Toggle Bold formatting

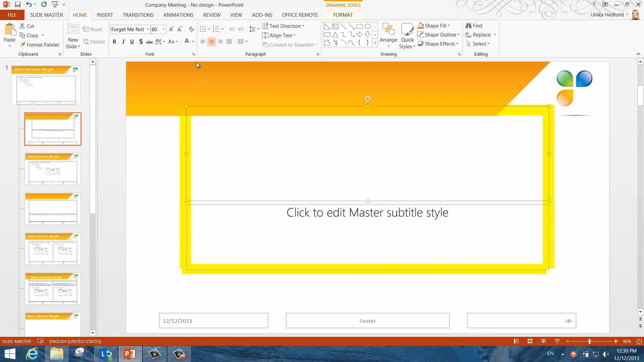tap(114, 42)
